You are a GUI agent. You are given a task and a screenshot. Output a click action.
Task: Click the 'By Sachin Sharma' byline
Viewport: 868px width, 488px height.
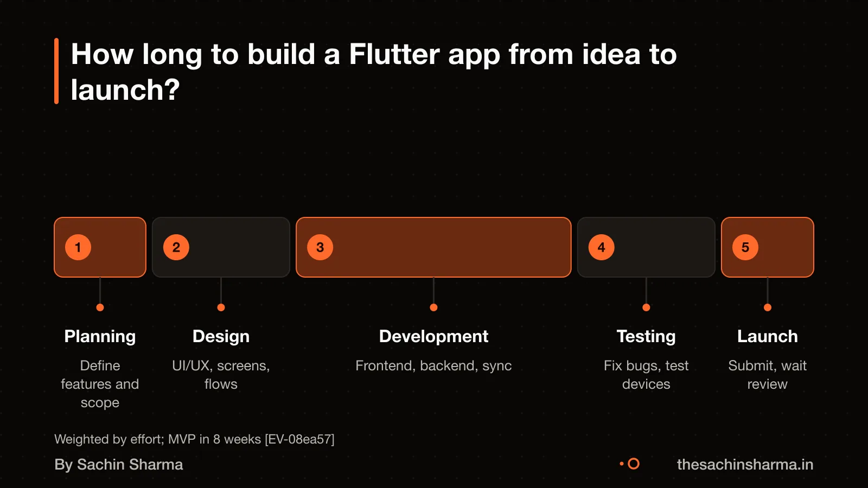pyautogui.click(x=119, y=465)
